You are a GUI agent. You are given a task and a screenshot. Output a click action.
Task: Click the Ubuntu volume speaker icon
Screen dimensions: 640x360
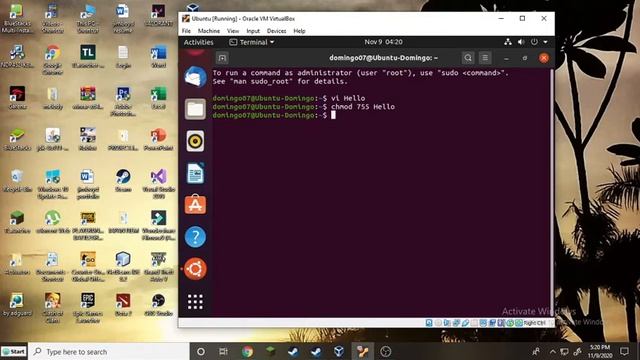pyautogui.click(x=521, y=42)
